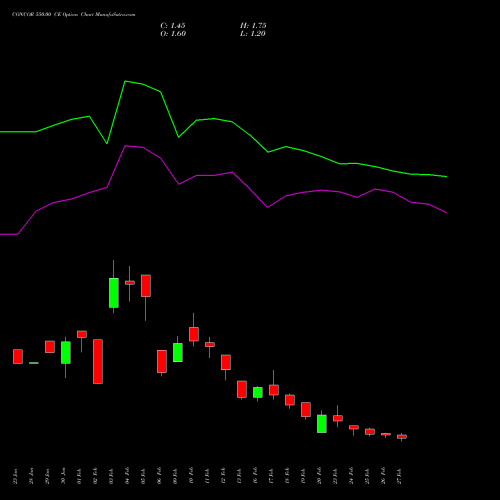Click the 19 Feb date label
This screenshot has width=500, height=500.
[x=303, y=476]
